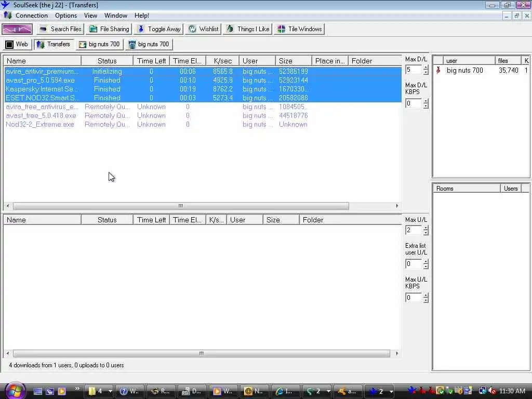Select user big nuts 700 in user list

point(481,71)
